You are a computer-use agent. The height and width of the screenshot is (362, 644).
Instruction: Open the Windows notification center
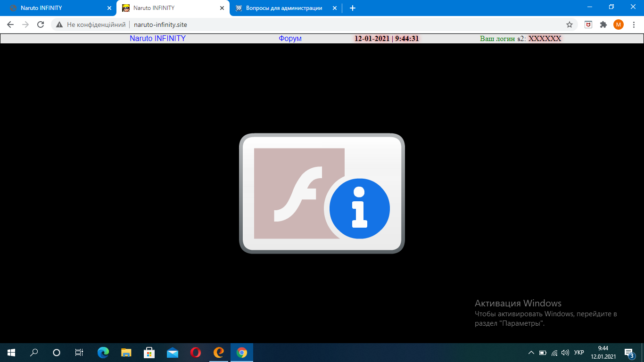pos(629,353)
